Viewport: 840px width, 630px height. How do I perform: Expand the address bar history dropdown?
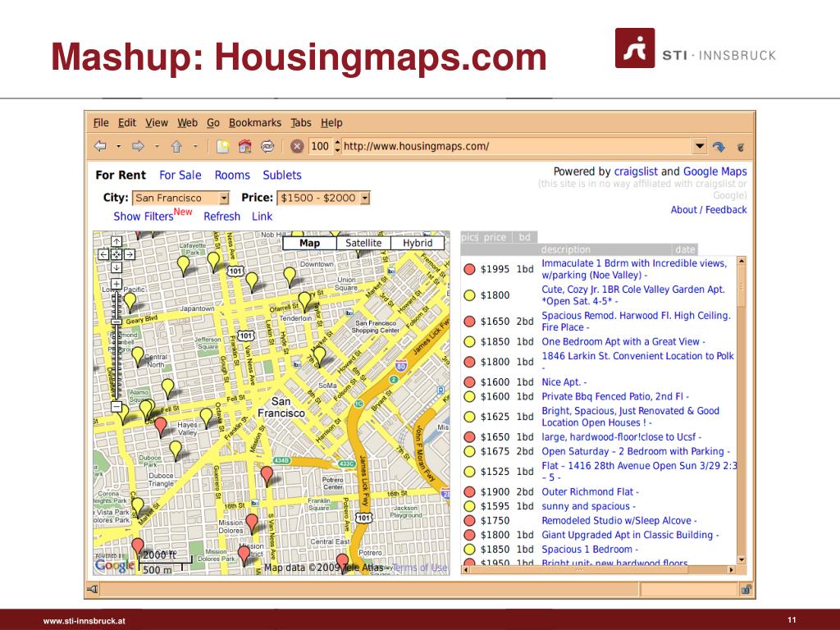[x=699, y=146]
